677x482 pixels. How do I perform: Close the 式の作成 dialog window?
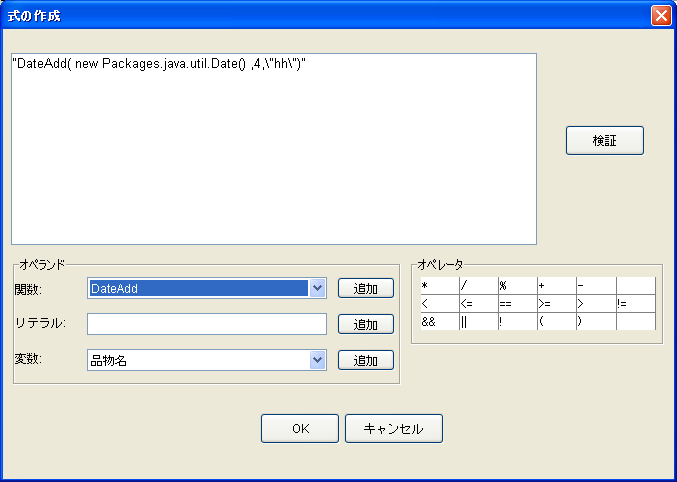point(661,16)
